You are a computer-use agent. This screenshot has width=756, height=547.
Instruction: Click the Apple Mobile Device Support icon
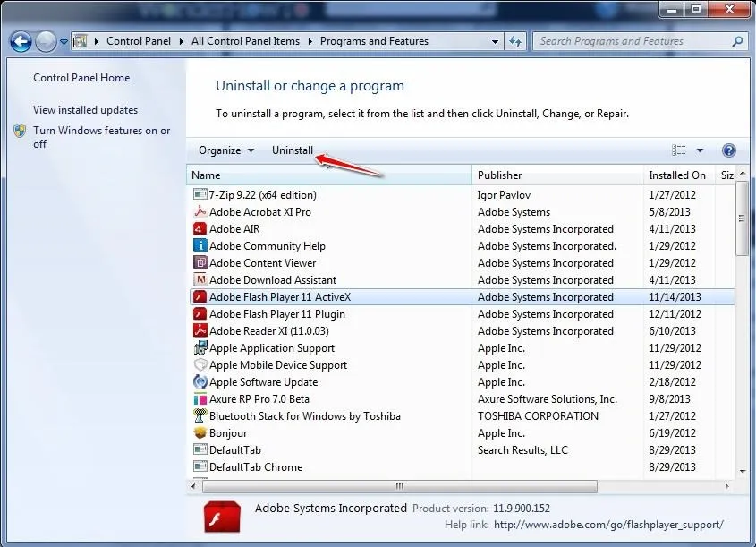pyautogui.click(x=200, y=364)
